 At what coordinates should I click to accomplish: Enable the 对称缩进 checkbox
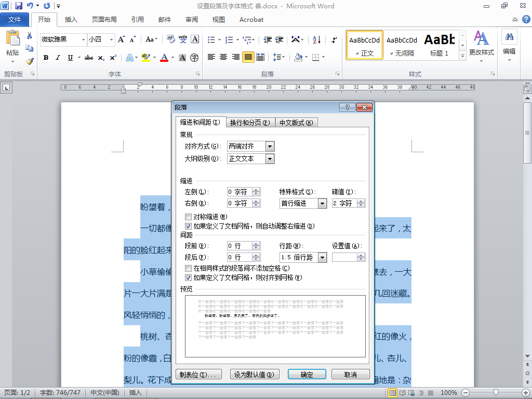(x=188, y=217)
